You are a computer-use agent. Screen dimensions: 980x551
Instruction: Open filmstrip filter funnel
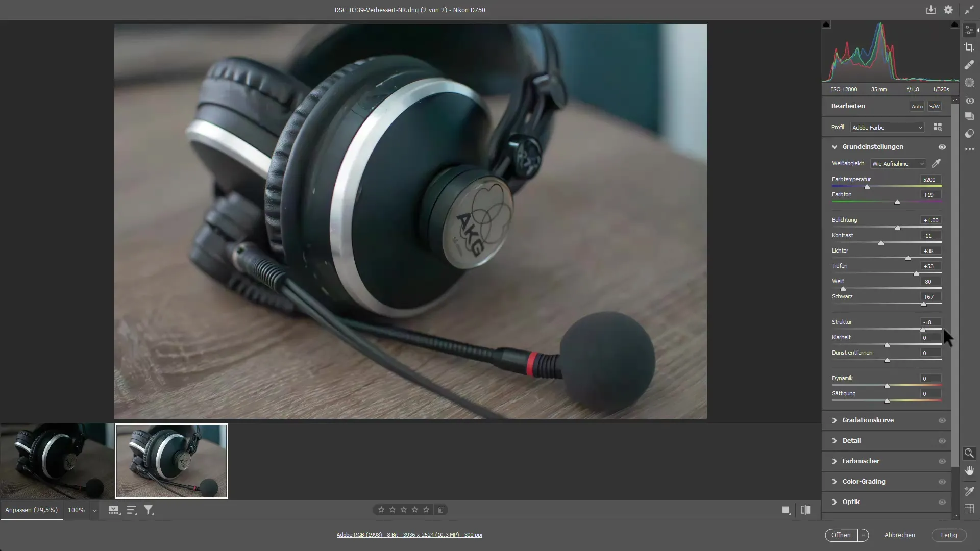tap(149, 510)
